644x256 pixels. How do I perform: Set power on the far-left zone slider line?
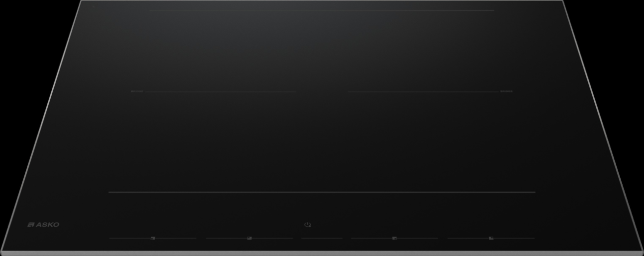click(153, 238)
